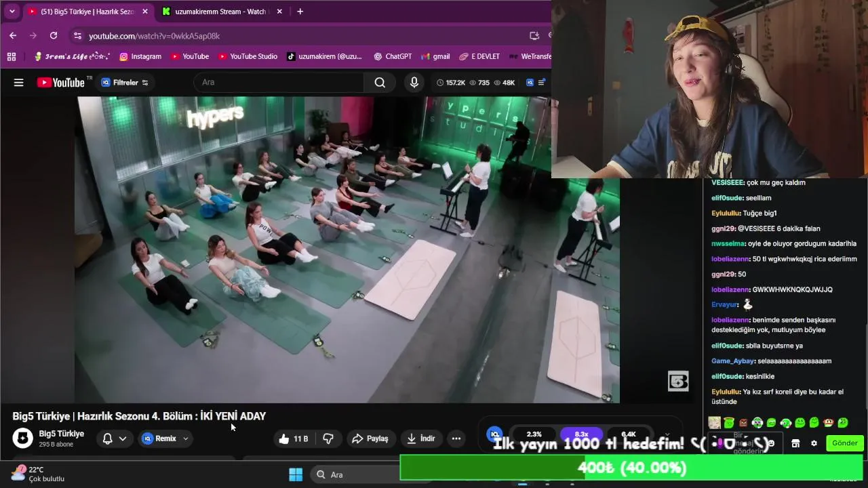Screen dimensions: 868x488
Task: Toggle the notification bell for Big5 Türkiye
Action: (107, 439)
